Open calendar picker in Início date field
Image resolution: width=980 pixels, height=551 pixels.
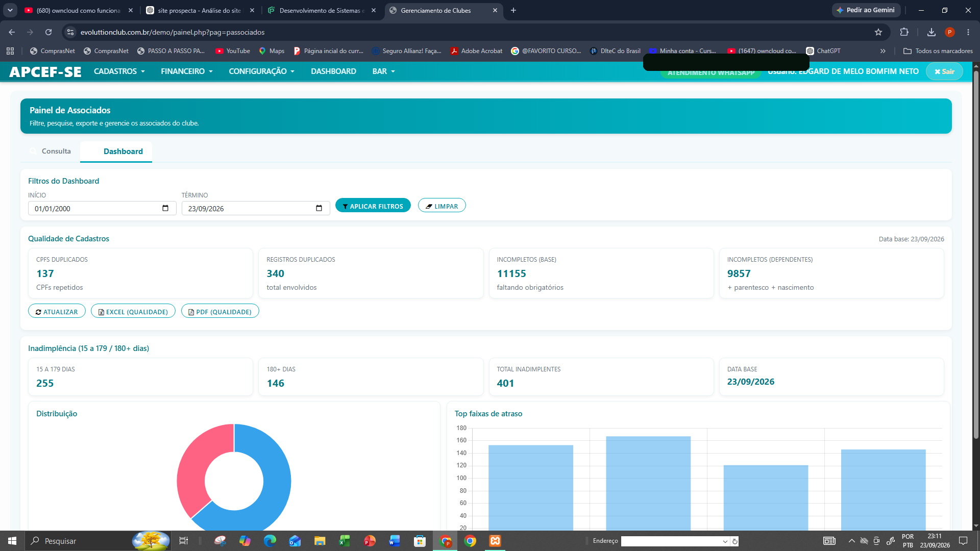click(x=165, y=208)
